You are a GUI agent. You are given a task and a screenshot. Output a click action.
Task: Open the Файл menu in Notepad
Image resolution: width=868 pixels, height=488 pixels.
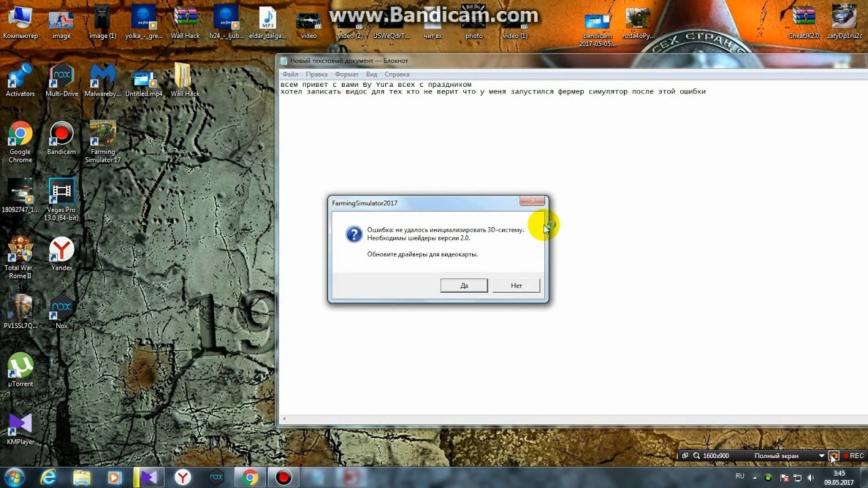coord(290,74)
